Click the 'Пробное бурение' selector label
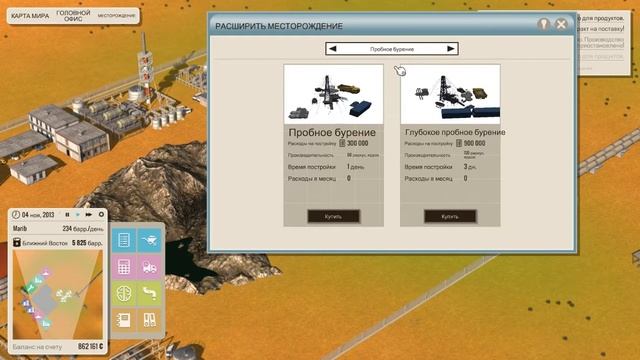640x360 pixels. [392, 49]
